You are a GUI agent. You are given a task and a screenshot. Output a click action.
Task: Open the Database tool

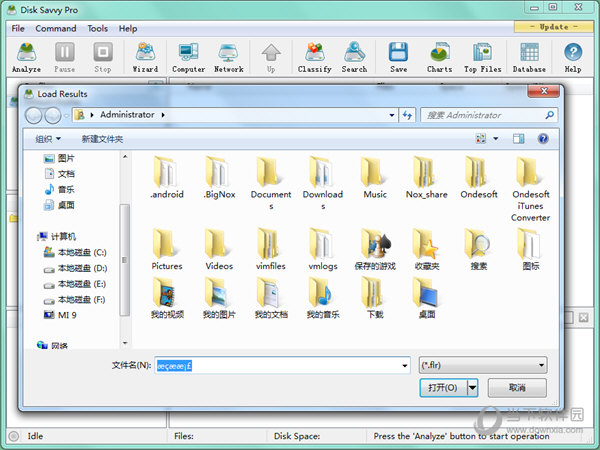[x=529, y=57]
